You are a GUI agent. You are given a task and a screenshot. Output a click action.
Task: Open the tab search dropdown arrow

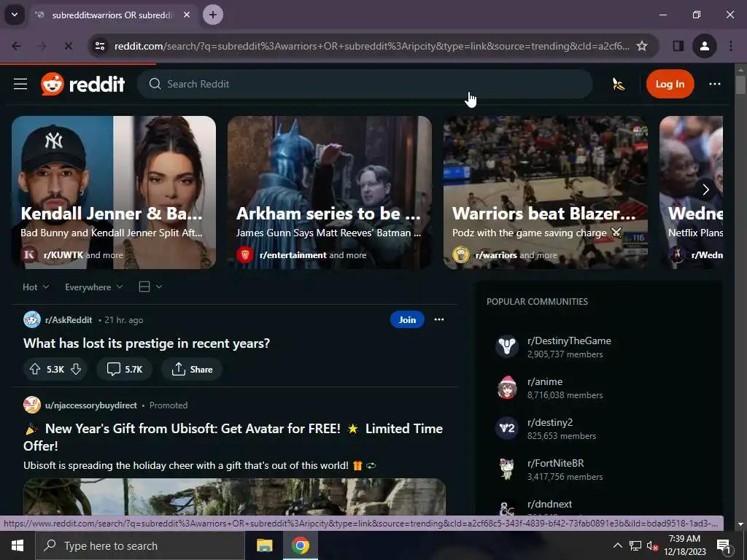[15, 15]
